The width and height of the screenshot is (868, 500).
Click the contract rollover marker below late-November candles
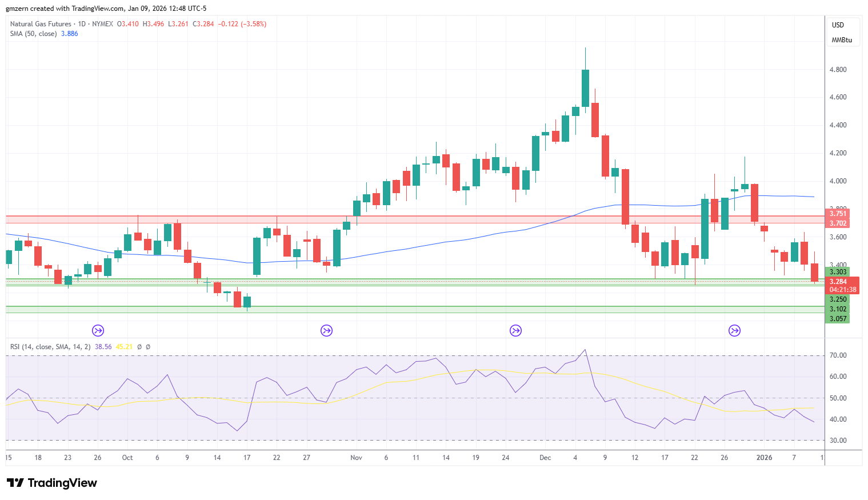tap(516, 330)
